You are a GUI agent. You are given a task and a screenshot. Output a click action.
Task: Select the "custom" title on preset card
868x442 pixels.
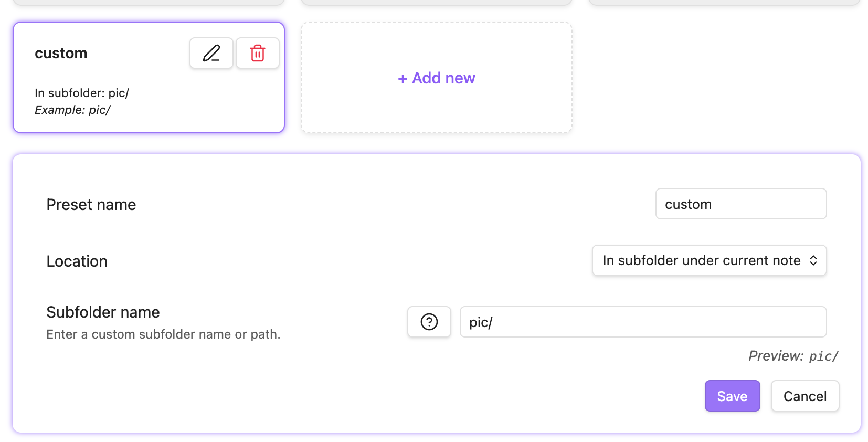[61, 54]
